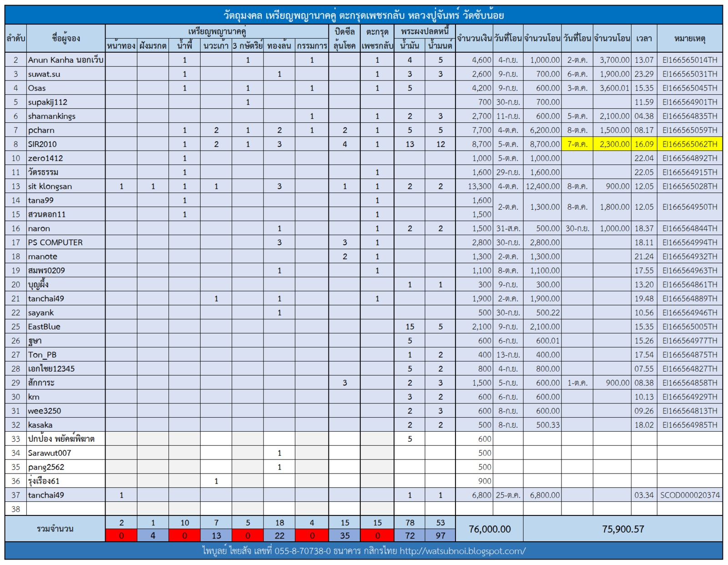Select the total transferred 75,900.57
Screen dimensions: 728x565
pos(623,529)
